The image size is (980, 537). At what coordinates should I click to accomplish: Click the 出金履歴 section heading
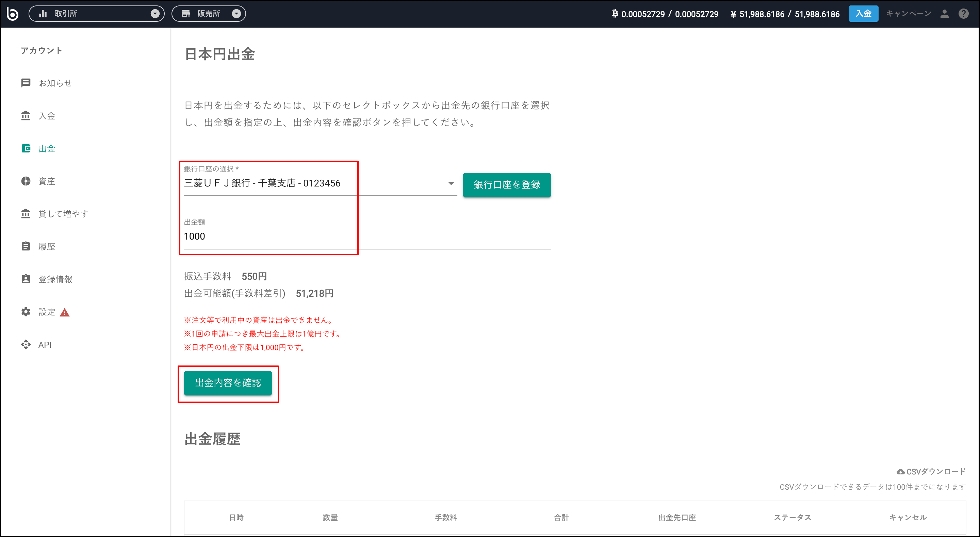point(212,439)
